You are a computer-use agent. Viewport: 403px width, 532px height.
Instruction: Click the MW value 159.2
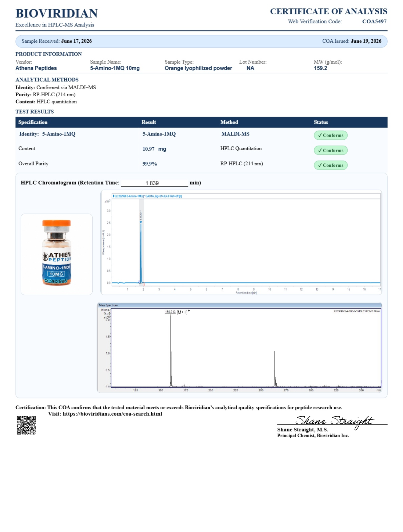[x=320, y=68]
